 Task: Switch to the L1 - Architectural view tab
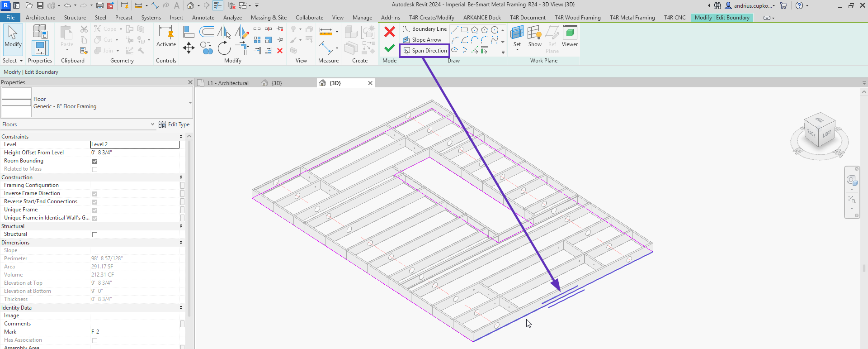pyautogui.click(x=228, y=83)
